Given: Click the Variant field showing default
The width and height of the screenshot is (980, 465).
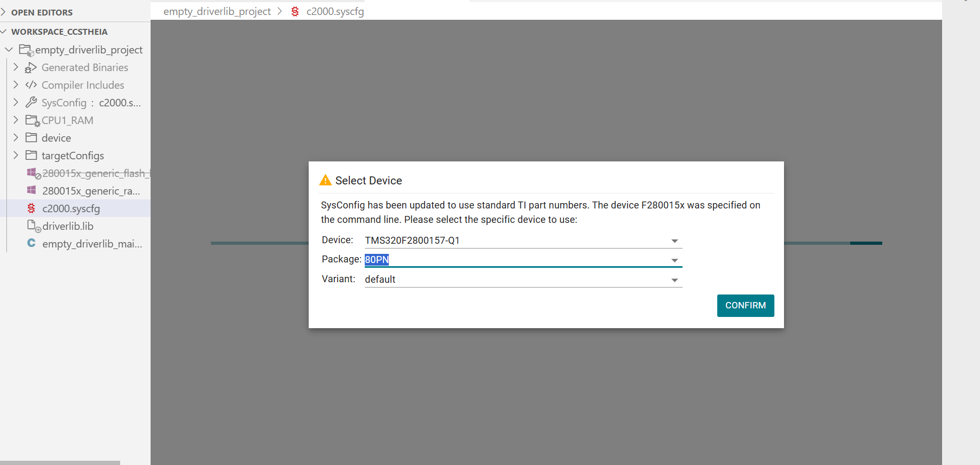Looking at the screenshot, I should [523, 280].
